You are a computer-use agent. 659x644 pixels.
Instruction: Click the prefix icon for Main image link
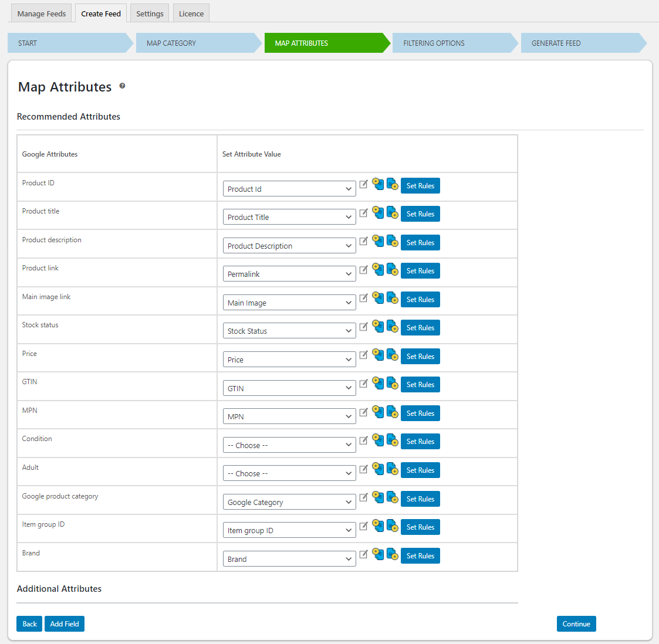[378, 297]
